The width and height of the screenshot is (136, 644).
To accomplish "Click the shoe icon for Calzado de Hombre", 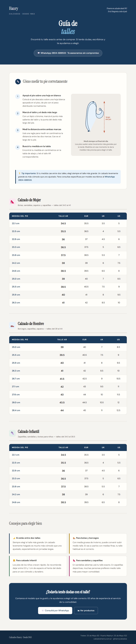I will [12, 326].
